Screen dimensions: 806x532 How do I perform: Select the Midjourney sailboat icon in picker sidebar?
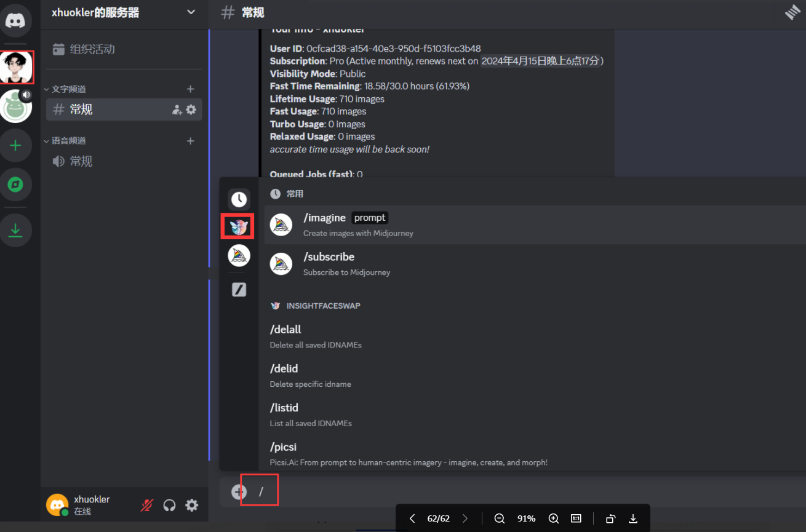239,255
